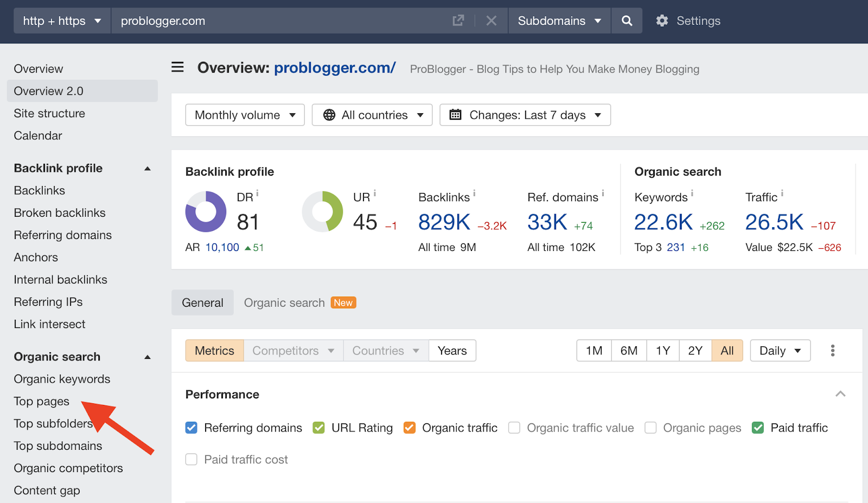
Task: Toggle URL Rating checkbox
Action: pos(319,428)
